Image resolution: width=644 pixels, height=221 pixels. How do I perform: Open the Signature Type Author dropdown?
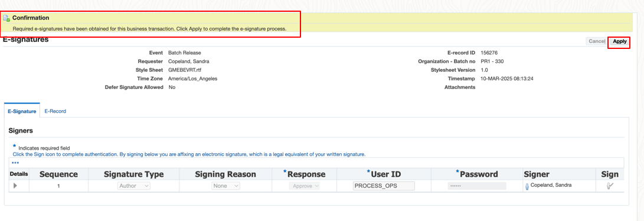134,186
